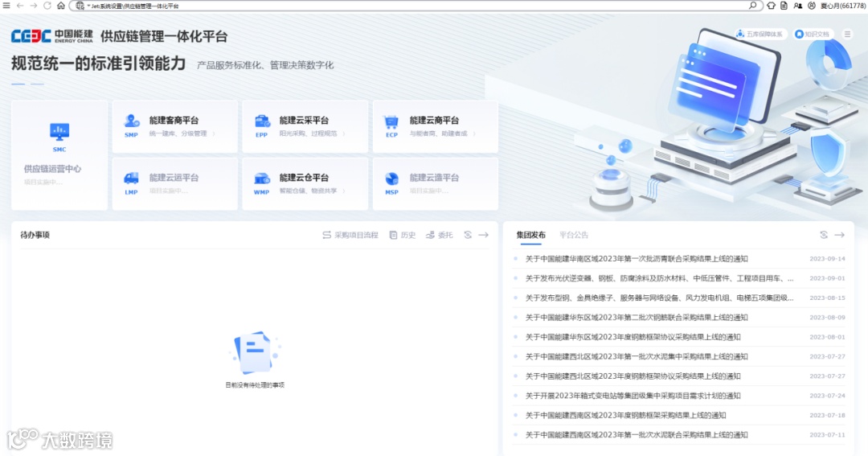This screenshot has width=868, height=456.
Task: Open notice 华东区域2023年度钢筋框架协议采购
Action: point(633,337)
